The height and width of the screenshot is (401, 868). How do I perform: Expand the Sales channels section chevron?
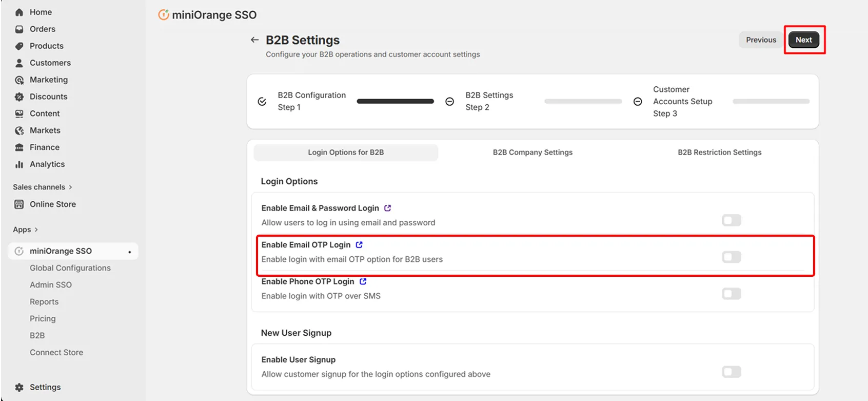[x=70, y=187]
